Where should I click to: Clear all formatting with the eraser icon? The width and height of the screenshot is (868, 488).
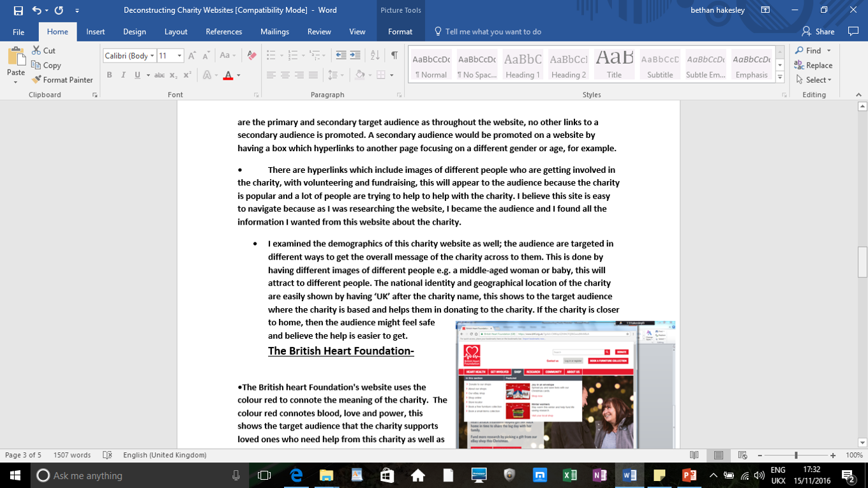tap(251, 55)
